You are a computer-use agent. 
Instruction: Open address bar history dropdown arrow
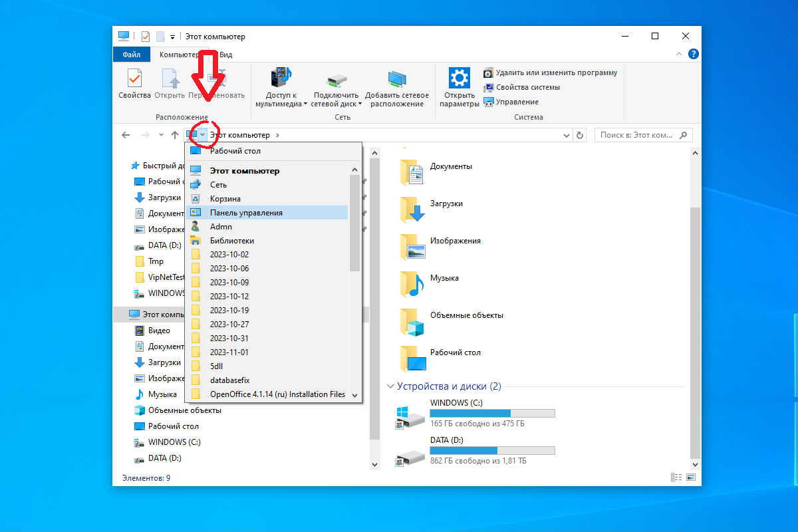tap(566, 135)
